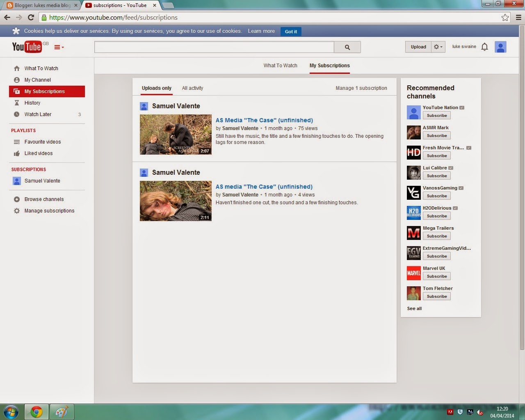Click the PLAYLISTS heading
This screenshot has height=420, width=525.
coord(23,130)
